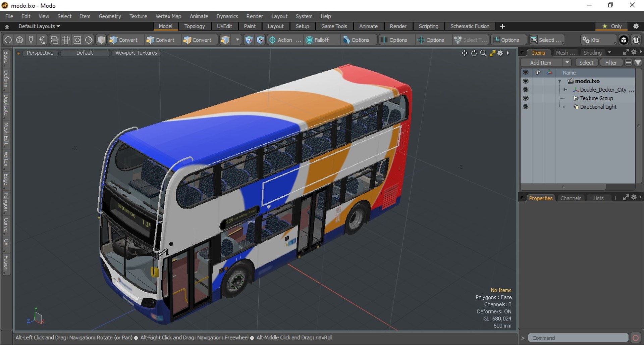Open viewport settings gear icon
Image resolution: width=644 pixels, height=345 pixels.
tap(500, 53)
